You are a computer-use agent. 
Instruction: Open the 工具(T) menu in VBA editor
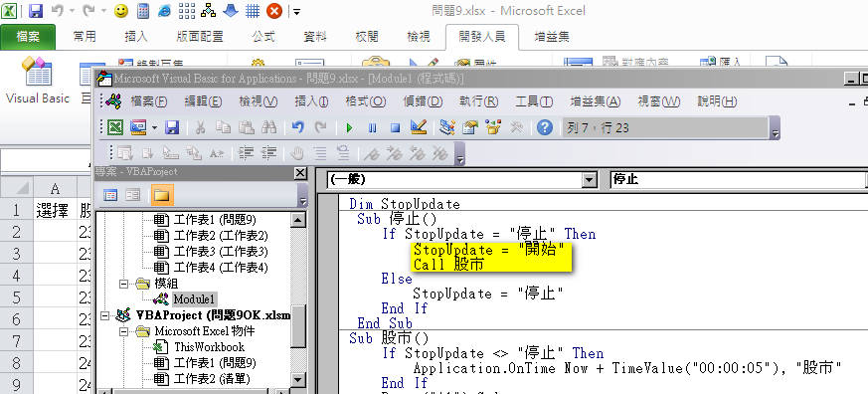(534, 101)
